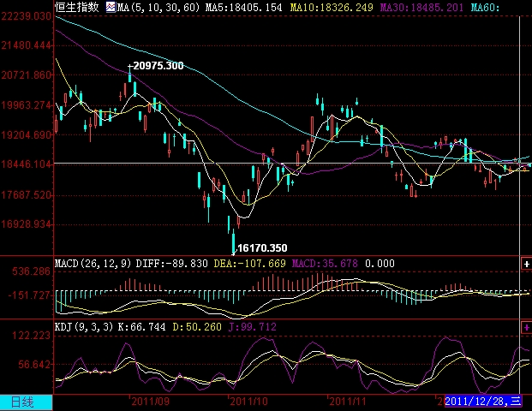Click the K:66.744 value
Image resolution: width=532 pixels, height=411 pixels.
[142, 327]
